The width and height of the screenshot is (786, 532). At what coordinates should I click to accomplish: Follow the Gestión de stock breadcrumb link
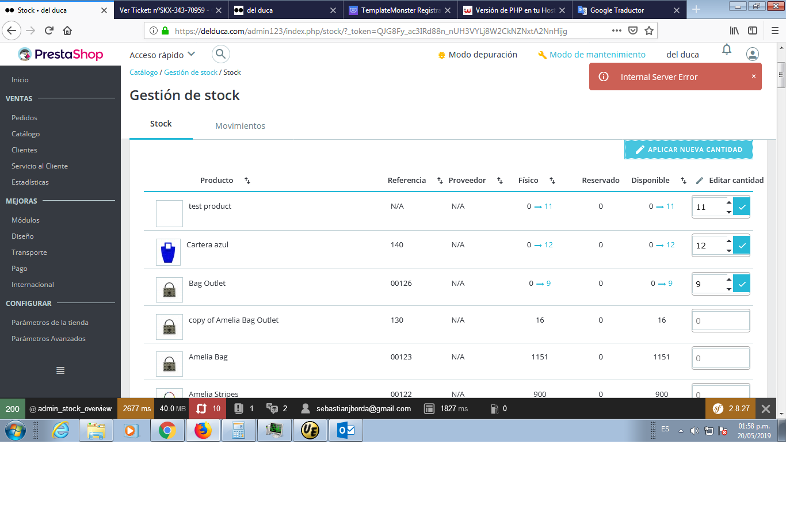pyautogui.click(x=190, y=72)
